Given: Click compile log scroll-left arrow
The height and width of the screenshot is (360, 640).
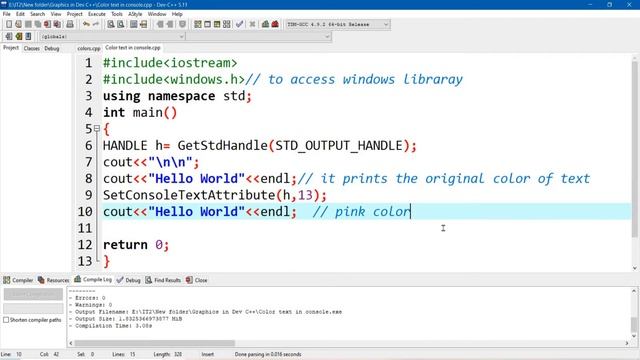Looking at the screenshot, I should (x=71, y=343).
